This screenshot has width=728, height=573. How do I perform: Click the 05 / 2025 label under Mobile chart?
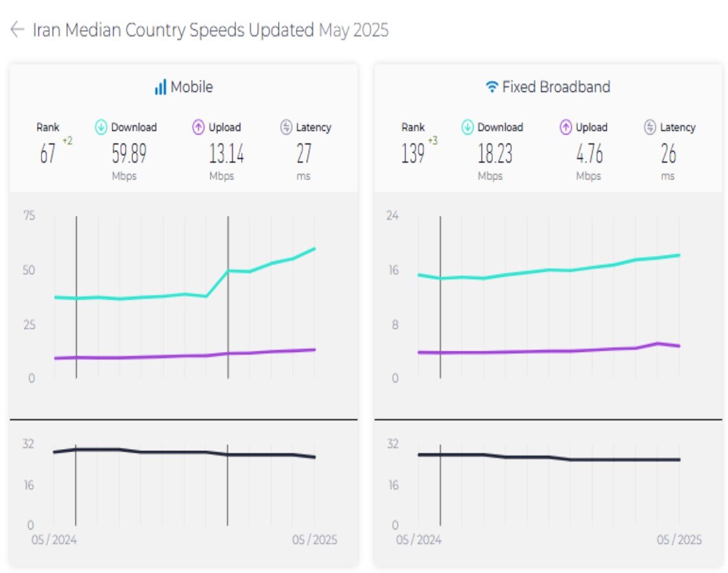coord(314,540)
